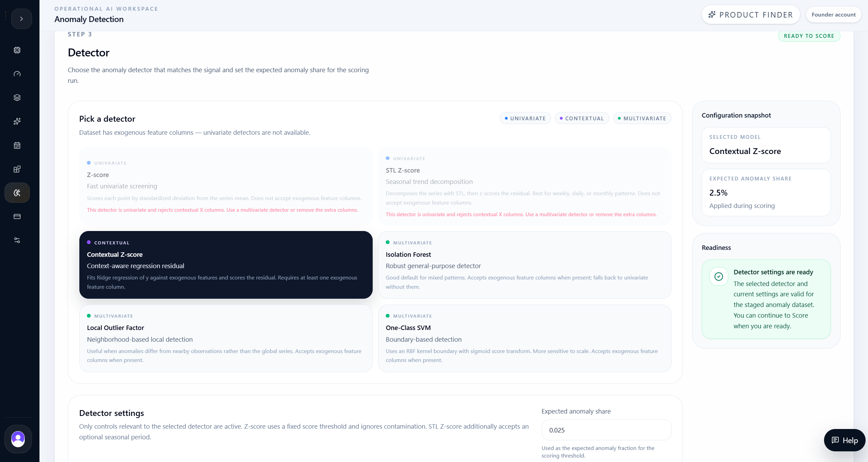The width and height of the screenshot is (868, 462).
Task: Click the Z-score card's red univariate warning
Action: coord(222,210)
